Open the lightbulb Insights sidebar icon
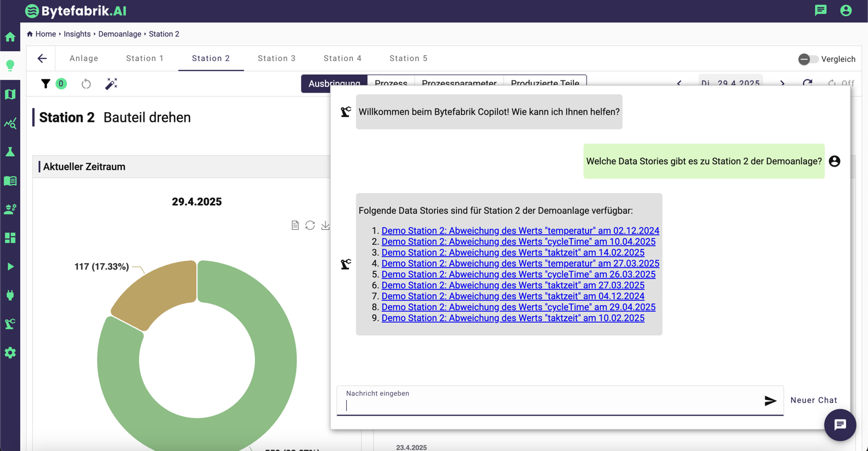 pyautogui.click(x=10, y=65)
